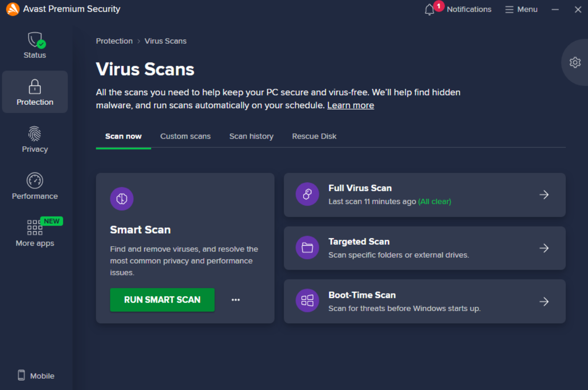
Task: Open Smart Scan three-dot options
Action: [236, 300]
